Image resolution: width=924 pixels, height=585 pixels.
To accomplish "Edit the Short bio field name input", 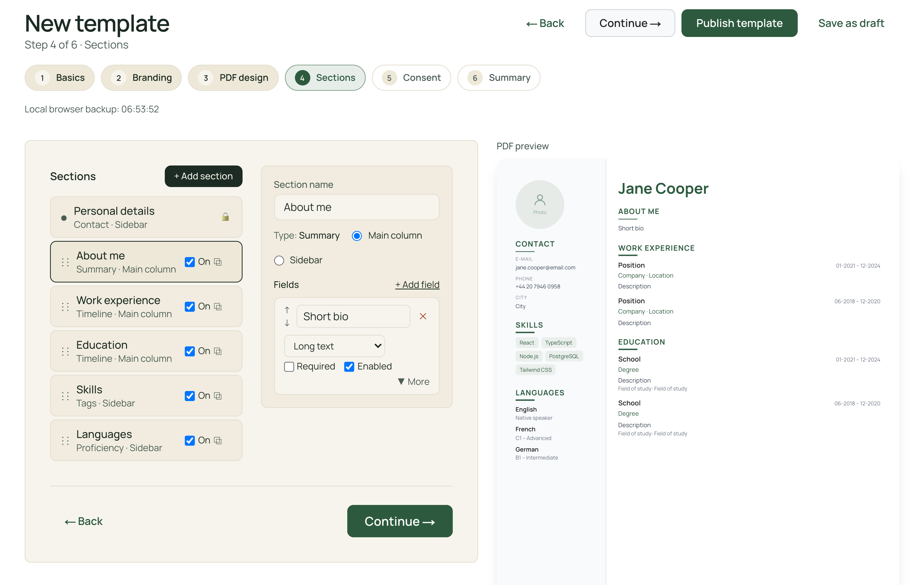I will pyautogui.click(x=353, y=316).
